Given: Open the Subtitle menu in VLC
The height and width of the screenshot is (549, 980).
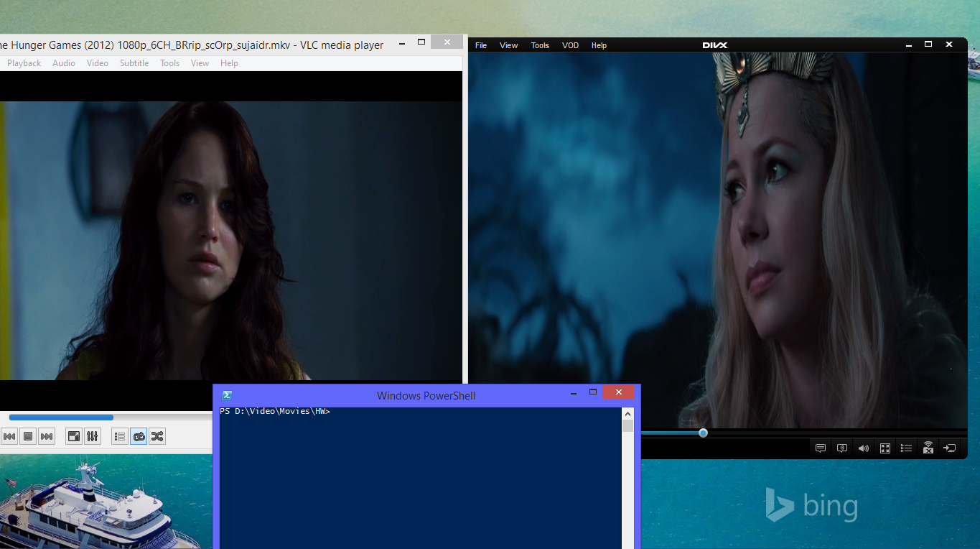Looking at the screenshot, I should point(134,63).
